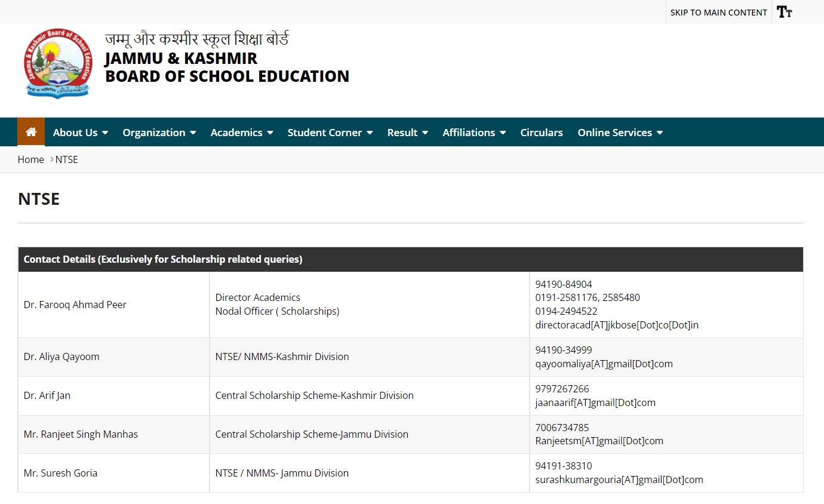Click phone number 9797267266

coord(562,389)
